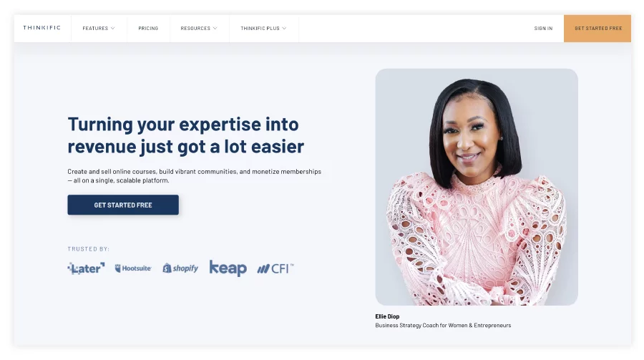The height and width of the screenshot is (360, 644).
Task: Click the main headline text
Action: (186, 135)
